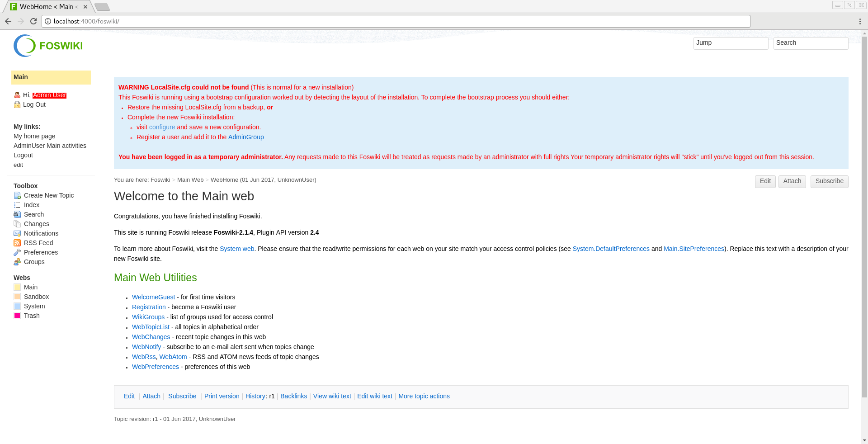This screenshot has height=444, width=868.
Task: Click the top Edit button
Action: (x=765, y=181)
